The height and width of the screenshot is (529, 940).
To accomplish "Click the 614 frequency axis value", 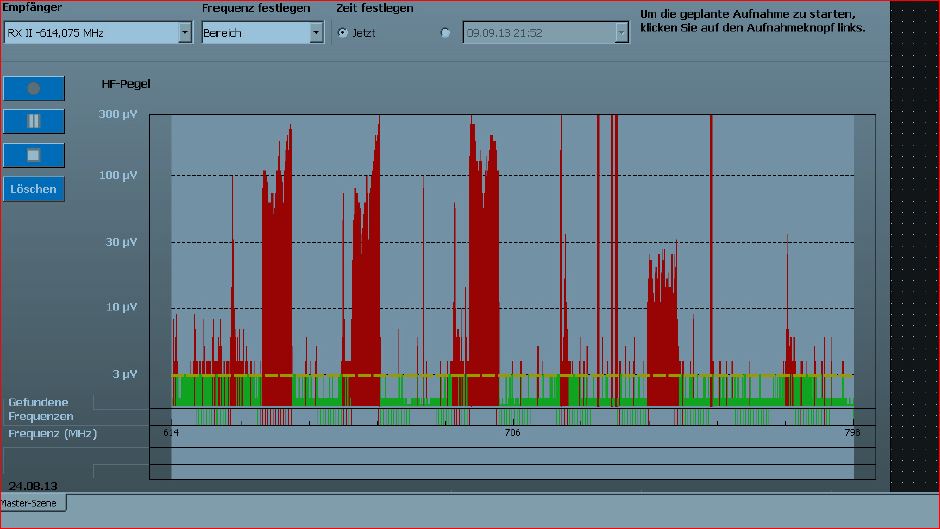I will point(171,432).
